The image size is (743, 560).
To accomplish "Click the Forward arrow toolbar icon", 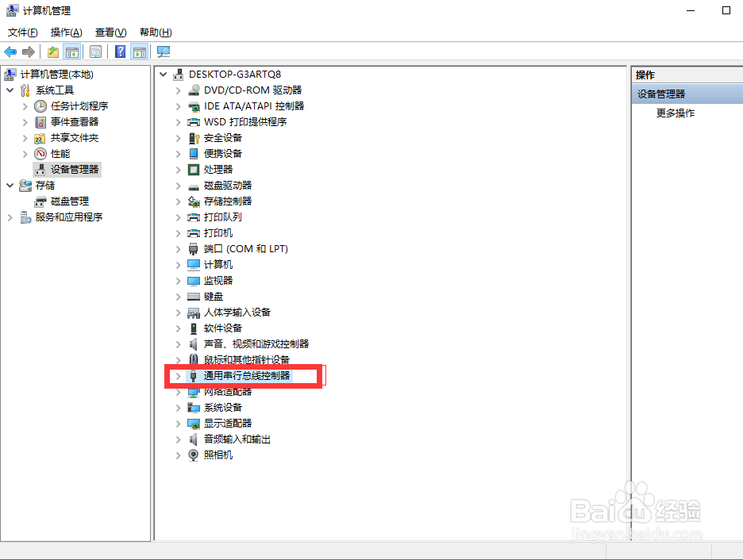I will tap(29, 52).
